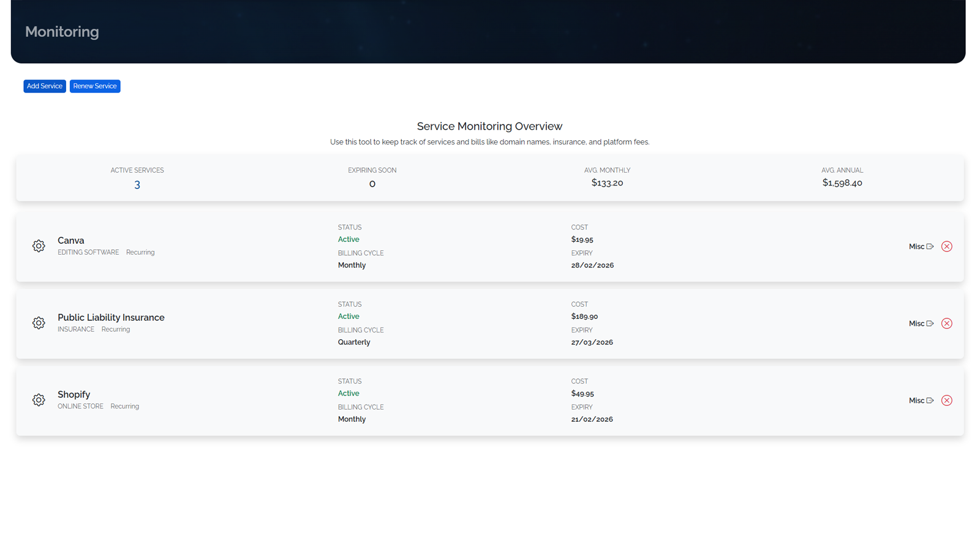Click the Avg. Monthly cost figure
The image size is (980, 551).
point(607,182)
